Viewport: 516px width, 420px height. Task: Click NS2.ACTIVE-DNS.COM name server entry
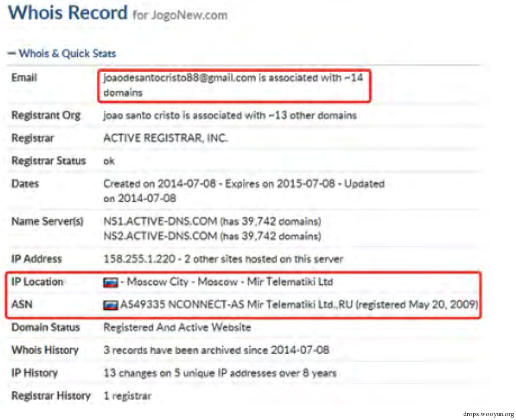tap(212, 236)
